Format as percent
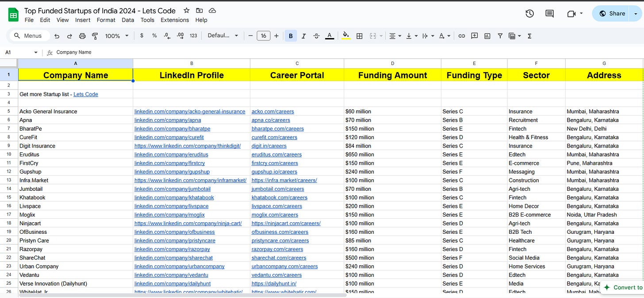 tap(154, 36)
